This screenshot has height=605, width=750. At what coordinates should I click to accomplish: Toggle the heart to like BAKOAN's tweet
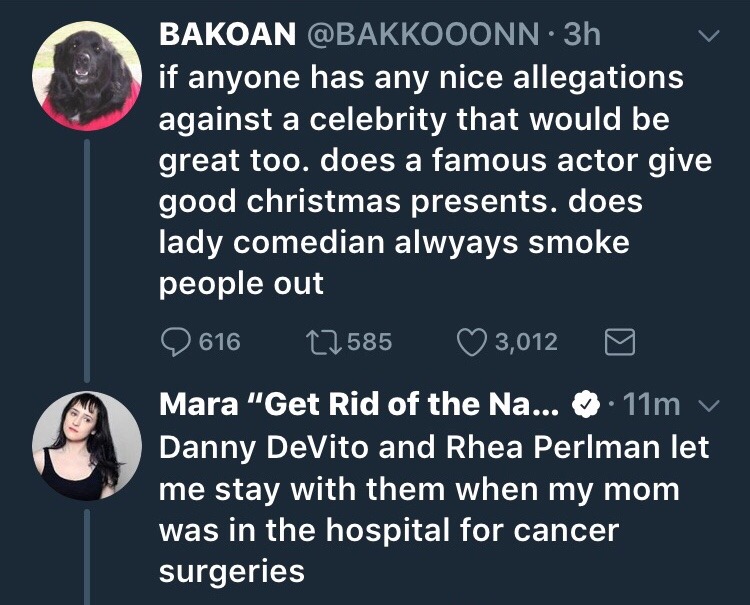tap(471, 342)
